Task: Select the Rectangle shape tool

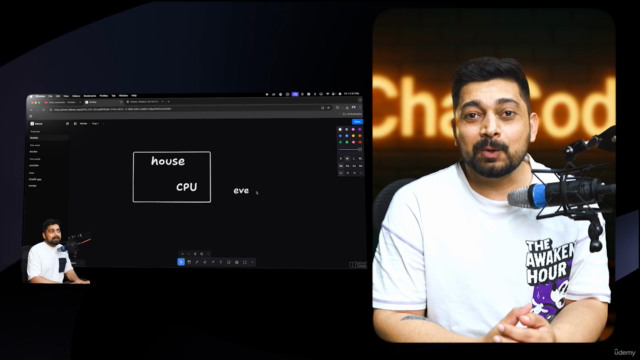Action: pyautogui.click(x=245, y=262)
